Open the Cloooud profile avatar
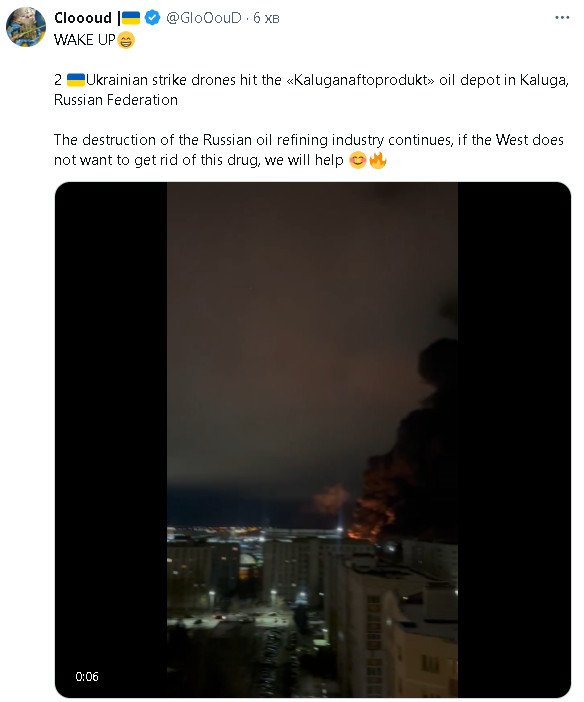The height and width of the screenshot is (702, 584). coord(26,27)
